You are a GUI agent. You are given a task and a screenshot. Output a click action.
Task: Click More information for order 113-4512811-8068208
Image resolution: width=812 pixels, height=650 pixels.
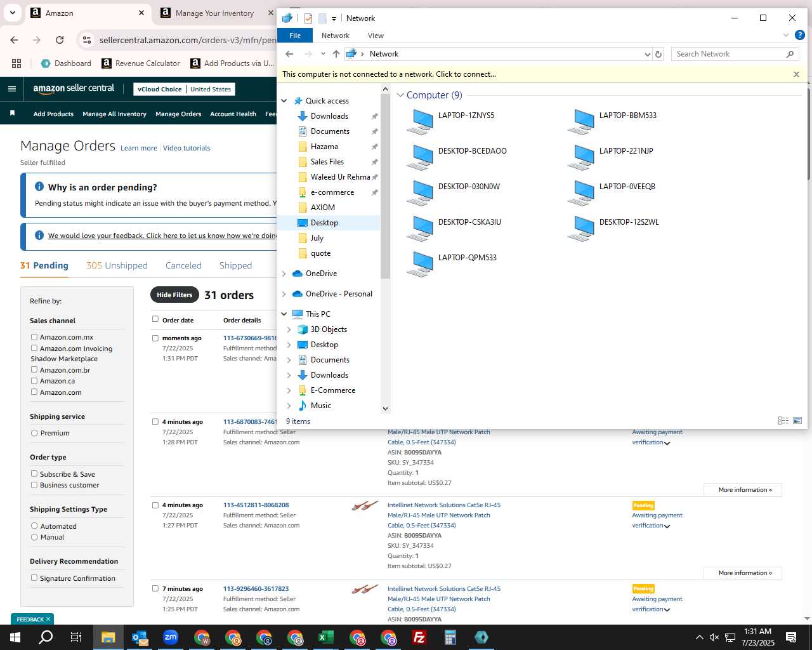[x=743, y=573]
